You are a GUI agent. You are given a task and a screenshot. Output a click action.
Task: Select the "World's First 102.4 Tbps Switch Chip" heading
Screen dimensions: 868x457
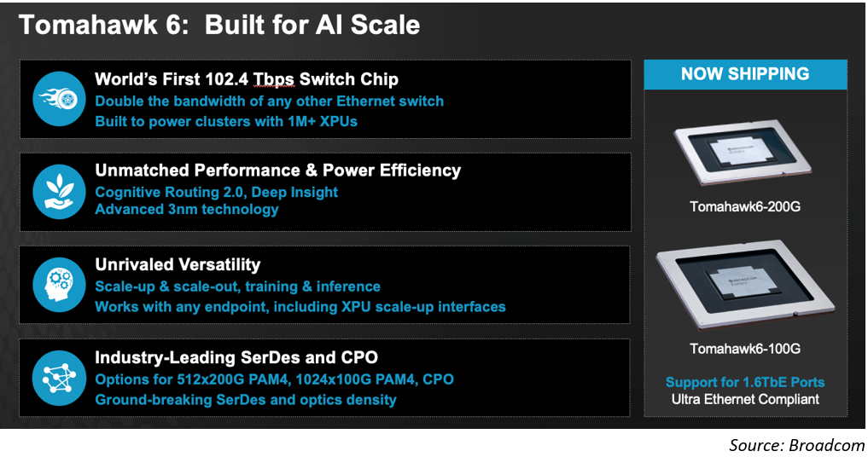point(247,79)
